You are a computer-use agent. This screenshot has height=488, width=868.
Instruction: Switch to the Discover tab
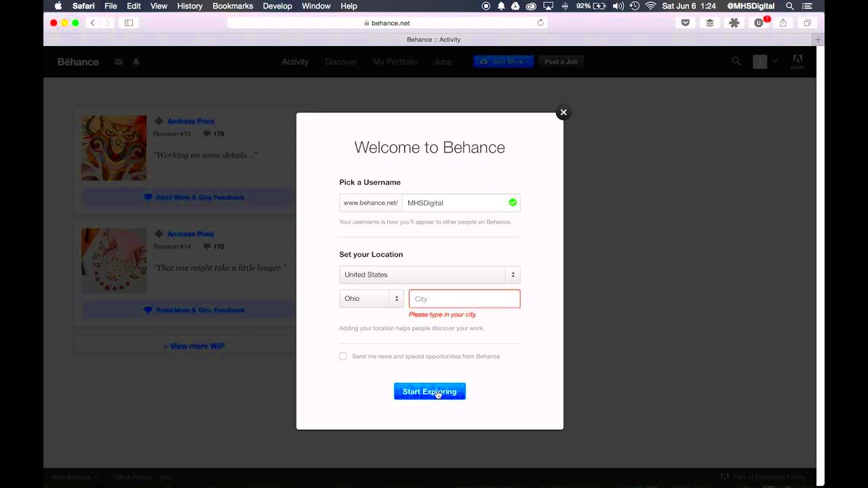(x=340, y=62)
